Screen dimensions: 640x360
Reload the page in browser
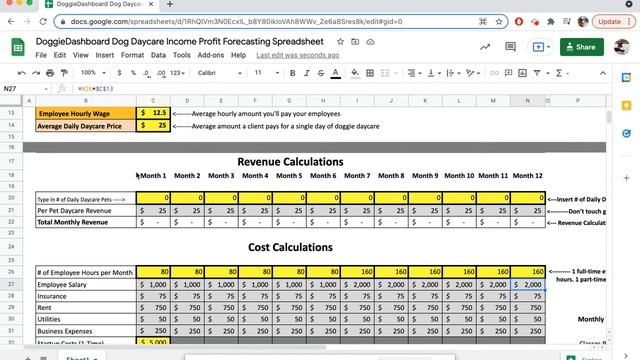click(43, 22)
